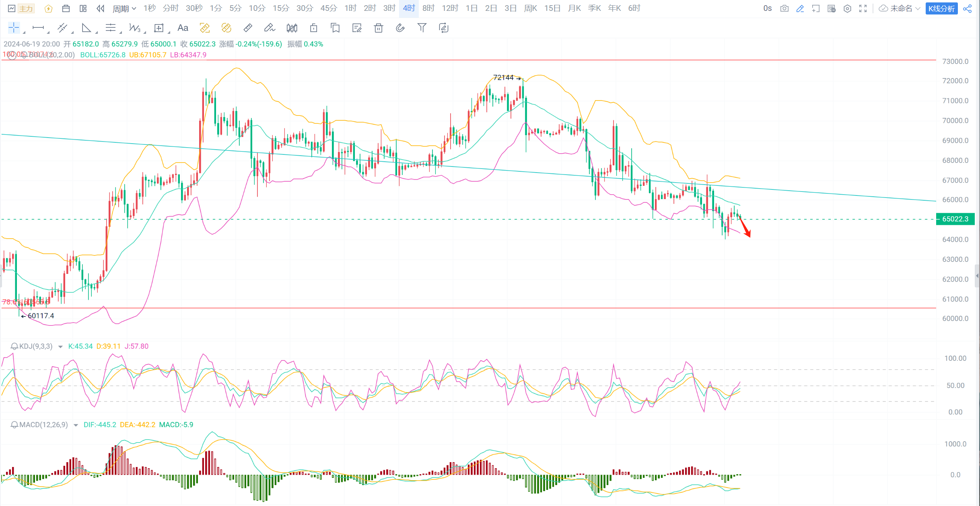This screenshot has width=980, height=506.
Task: Click the orange ruler measure tool
Action: [x=205, y=28]
